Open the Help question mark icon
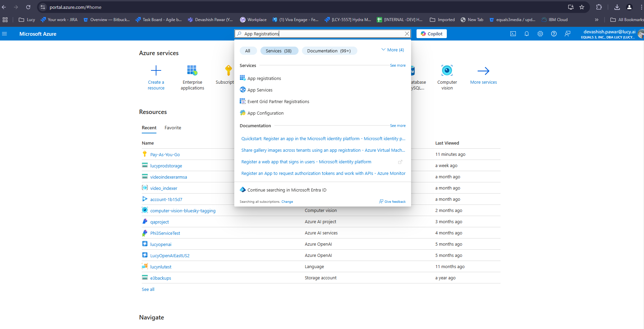The height and width of the screenshot is (329, 644). [554, 34]
